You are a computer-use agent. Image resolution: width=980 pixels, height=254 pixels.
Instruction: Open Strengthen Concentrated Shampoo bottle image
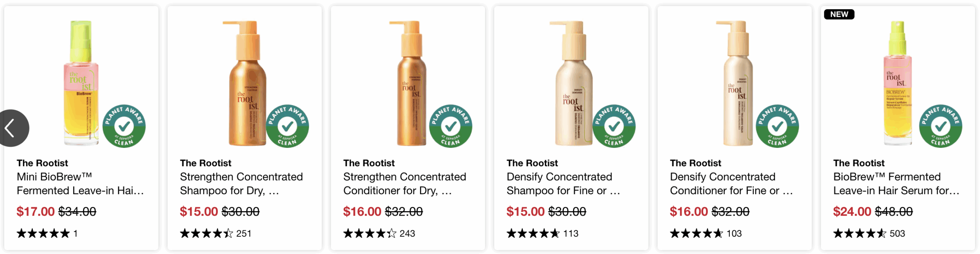pos(245,83)
